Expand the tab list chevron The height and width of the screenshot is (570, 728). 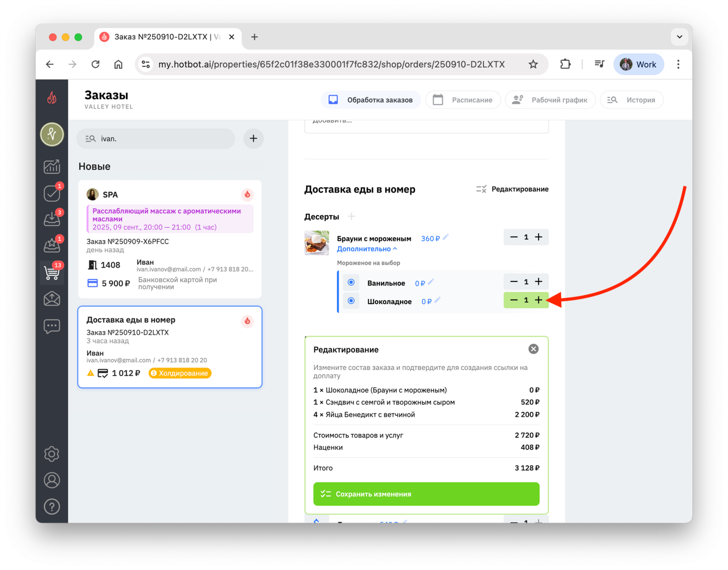pos(679,37)
